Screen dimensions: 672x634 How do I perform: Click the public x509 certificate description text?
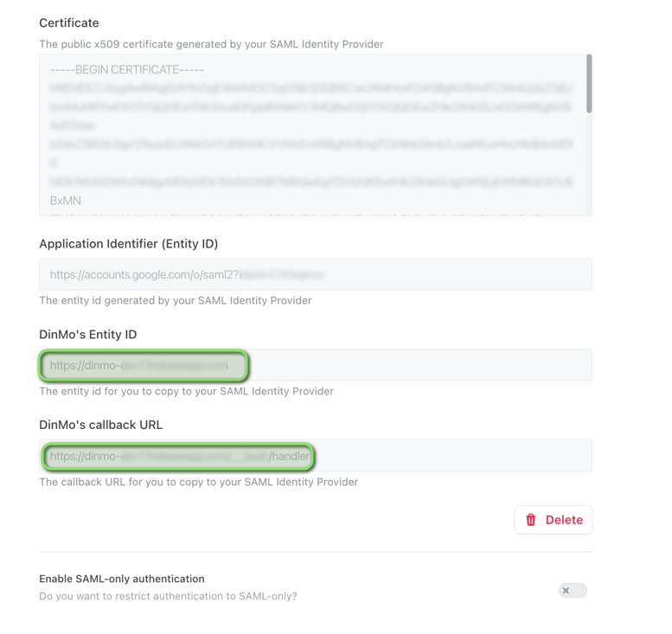pyautogui.click(x=211, y=44)
